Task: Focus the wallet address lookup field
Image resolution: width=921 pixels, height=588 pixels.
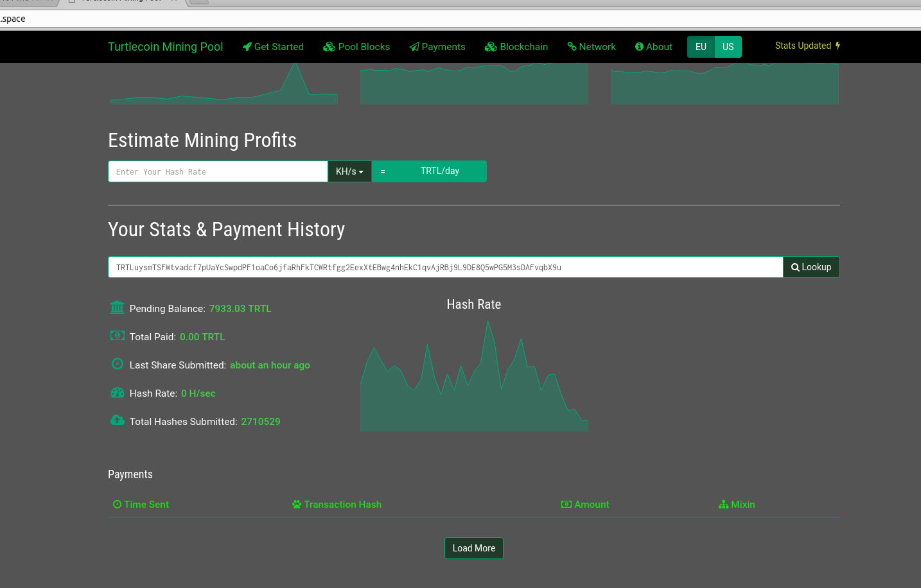Action: pos(445,267)
